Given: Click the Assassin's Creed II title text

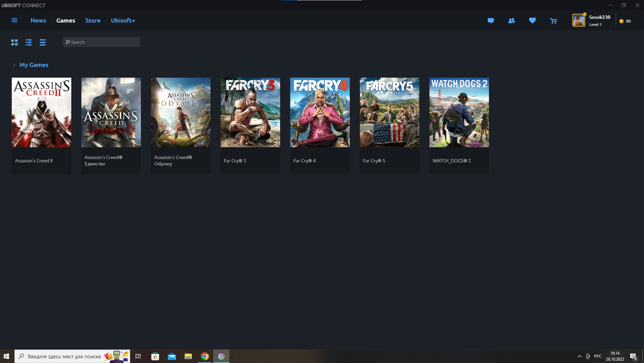Looking at the screenshot, I should [x=34, y=161].
